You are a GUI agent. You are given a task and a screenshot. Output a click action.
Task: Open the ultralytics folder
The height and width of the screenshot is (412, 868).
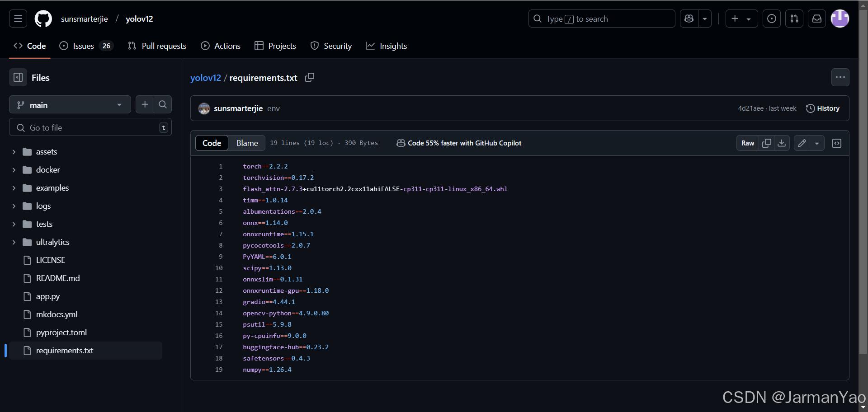[53, 242]
